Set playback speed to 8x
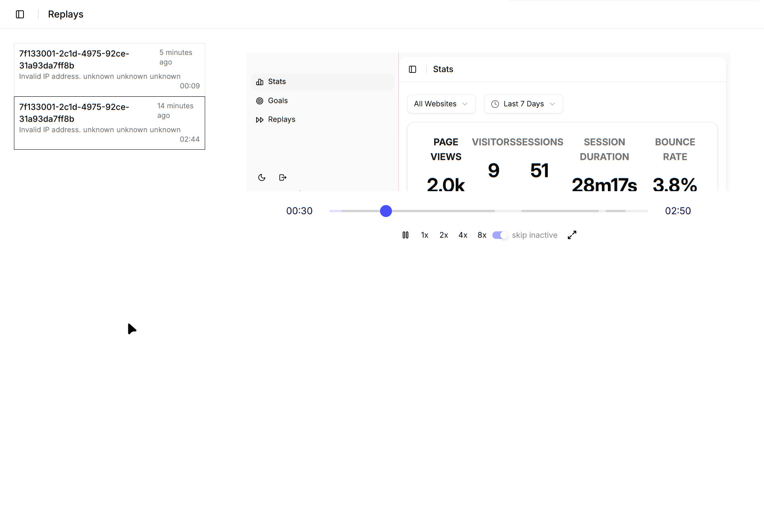The image size is (764, 532). tap(482, 235)
